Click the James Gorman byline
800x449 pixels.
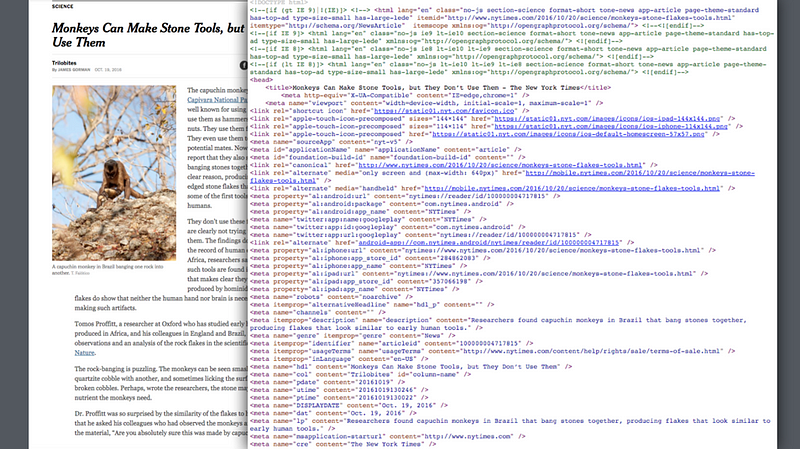coord(71,69)
